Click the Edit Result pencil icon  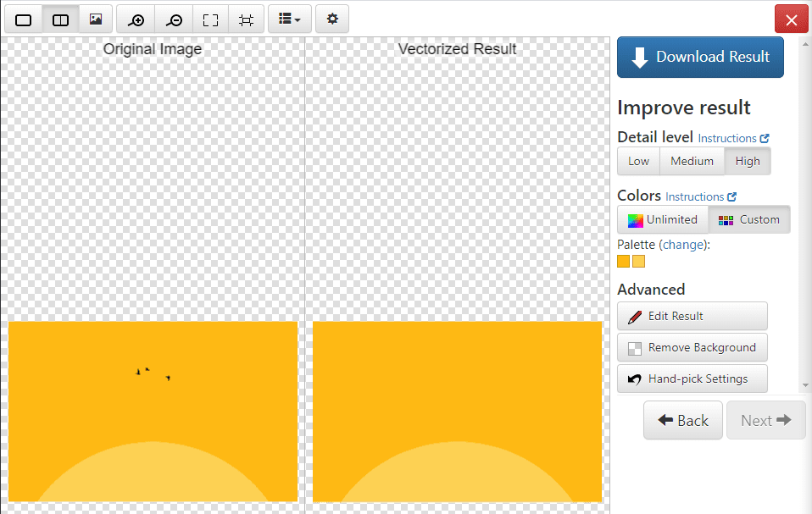pos(692,316)
